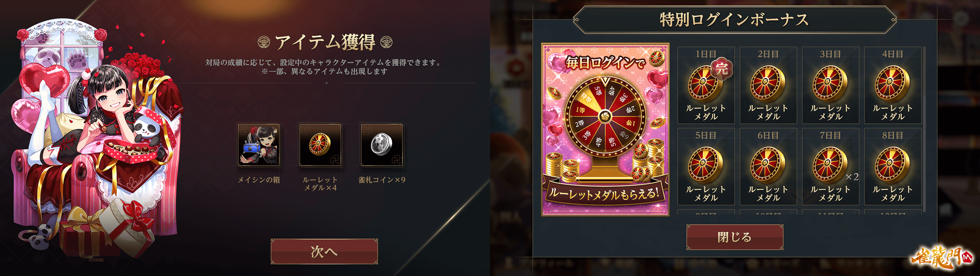Click the 閉じる button

(x=735, y=237)
